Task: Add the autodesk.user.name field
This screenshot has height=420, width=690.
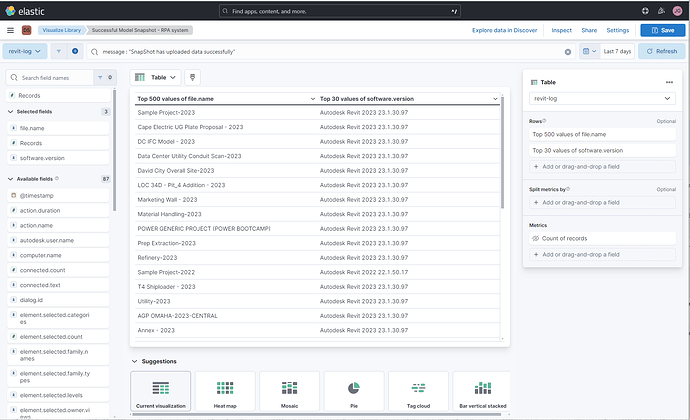Action: (58, 240)
